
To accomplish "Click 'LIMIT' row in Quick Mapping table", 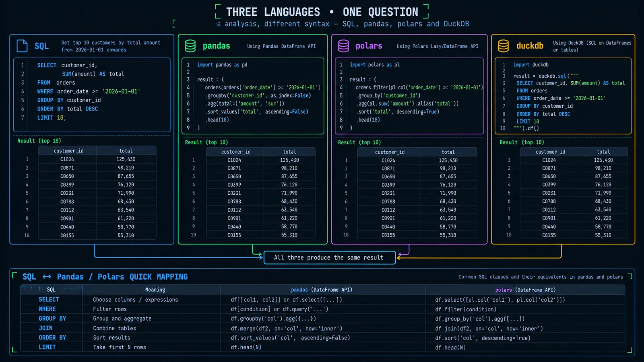I will pos(323,347).
